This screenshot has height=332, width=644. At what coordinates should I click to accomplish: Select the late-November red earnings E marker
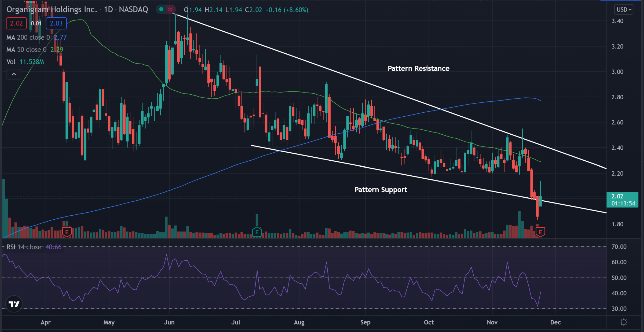click(540, 232)
